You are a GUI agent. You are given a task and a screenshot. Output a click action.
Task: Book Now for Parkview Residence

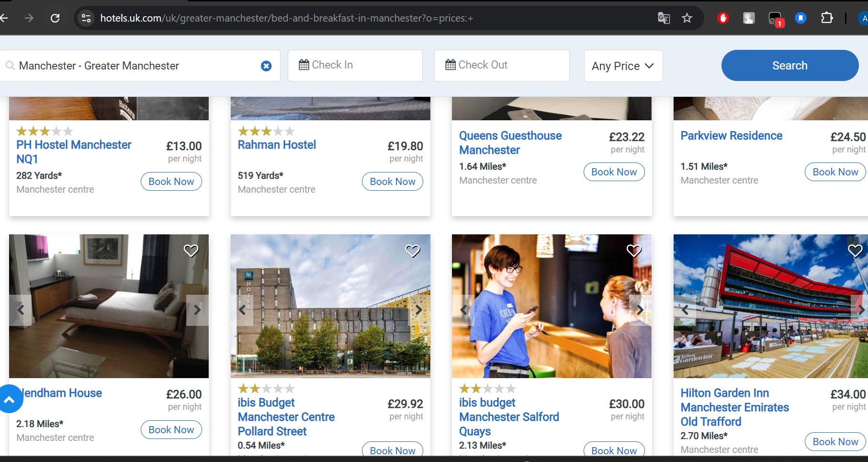pyautogui.click(x=835, y=172)
